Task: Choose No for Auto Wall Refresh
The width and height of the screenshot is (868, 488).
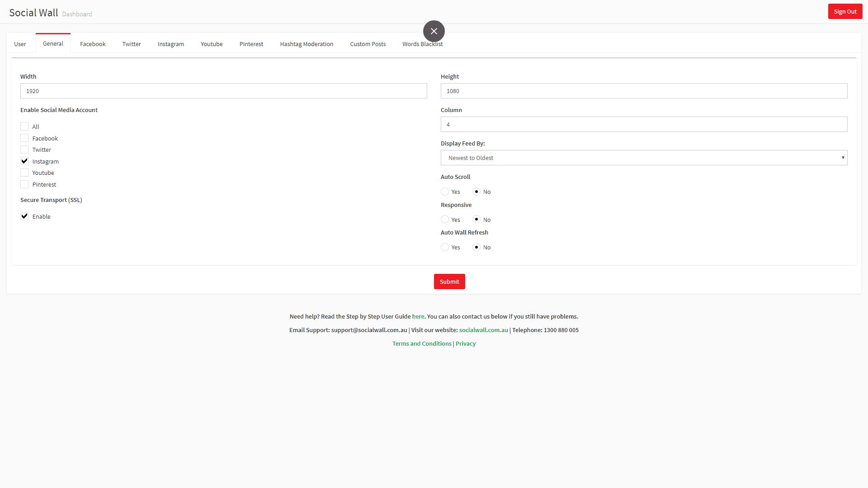Action: pyautogui.click(x=476, y=247)
